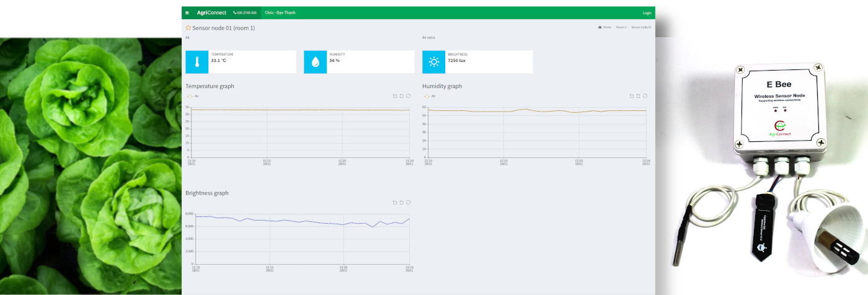Activate the zoom tool on the Temperature graph
This screenshot has height=295, width=868.
click(x=395, y=96)
